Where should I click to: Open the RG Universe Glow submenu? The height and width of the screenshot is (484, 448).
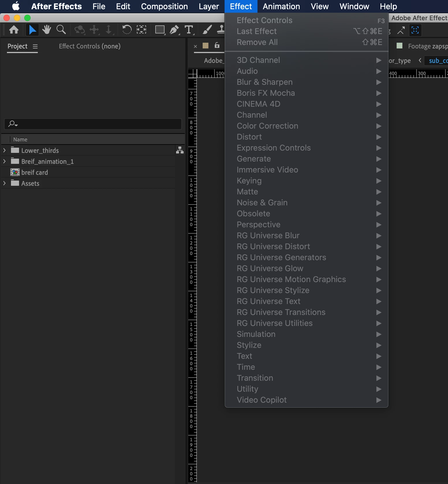306,268
